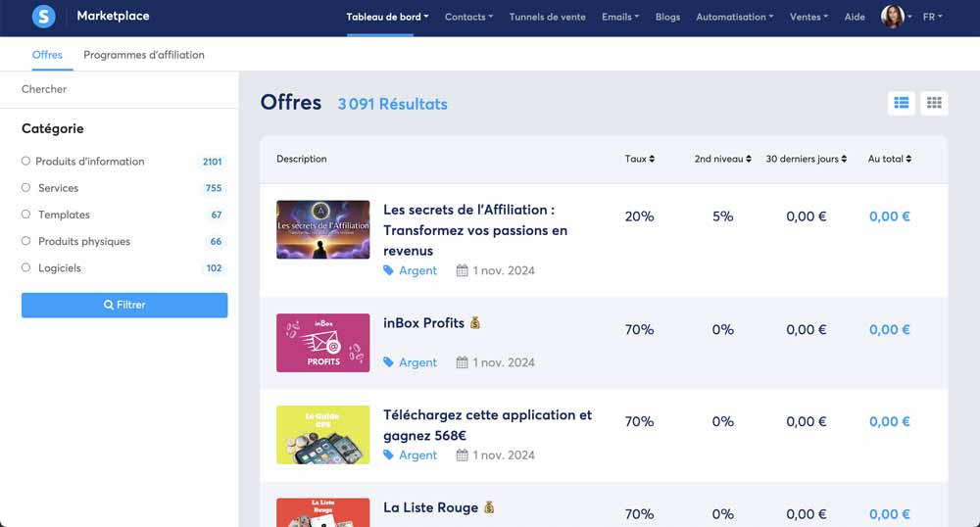Click the Chercher search field
This screenshot has height=527, width=980.
pos(119,89)
